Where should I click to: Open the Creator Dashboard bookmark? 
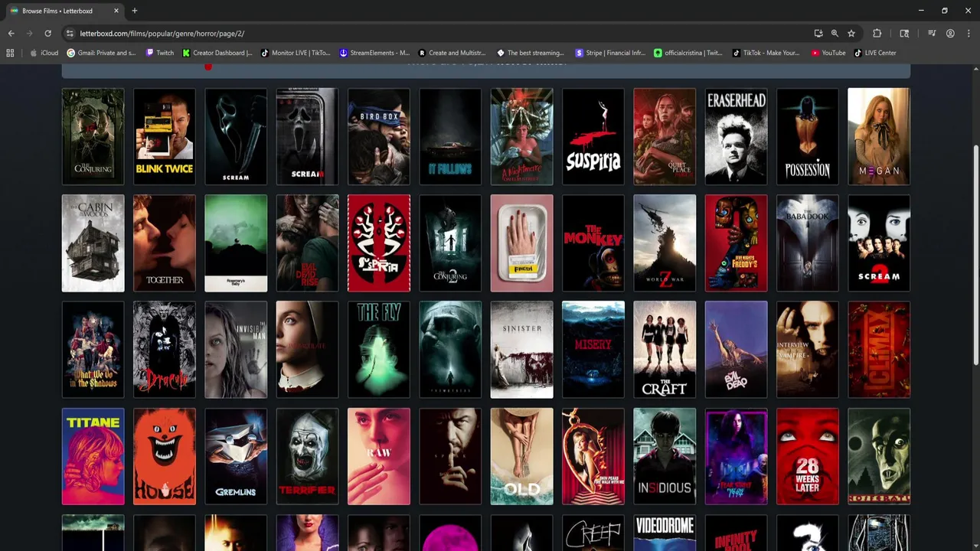217,53
